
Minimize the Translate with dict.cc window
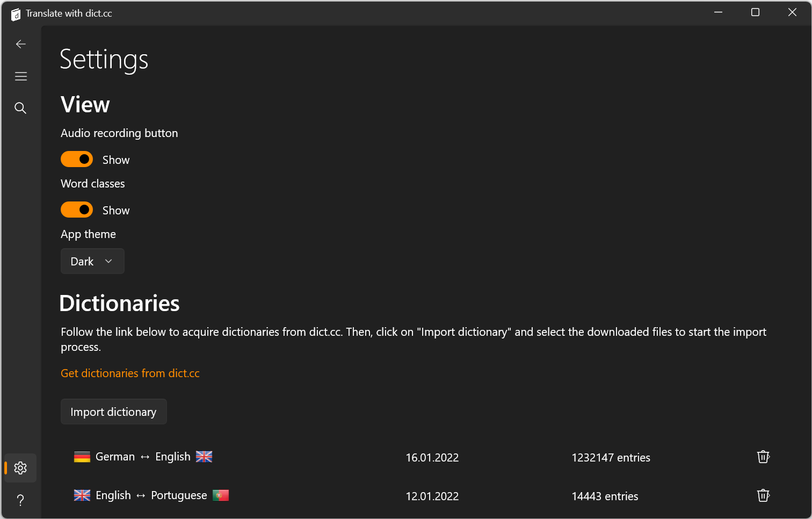point(718,12)
